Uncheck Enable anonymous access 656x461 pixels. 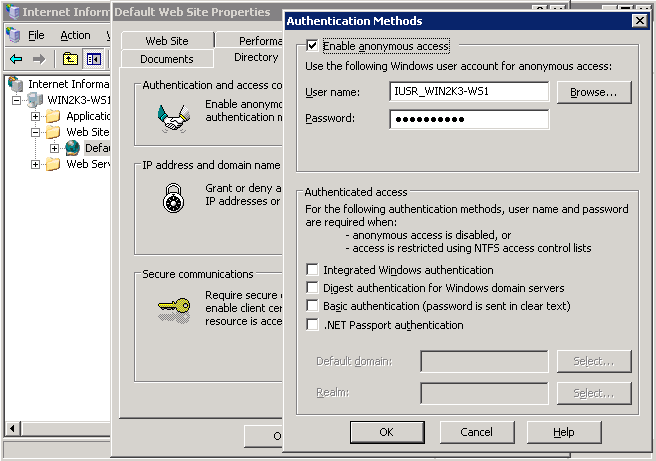pos(313,46)
